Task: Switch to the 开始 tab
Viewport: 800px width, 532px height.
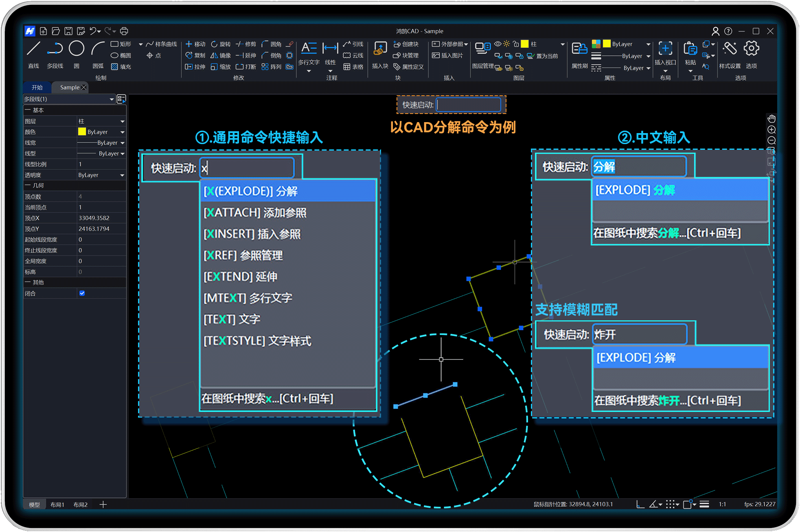Action: click(x=37, y=88)
